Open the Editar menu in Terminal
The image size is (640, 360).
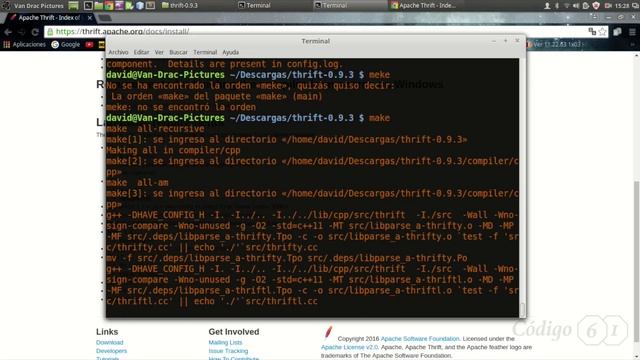pyautogui.click(x=142, y=52)
